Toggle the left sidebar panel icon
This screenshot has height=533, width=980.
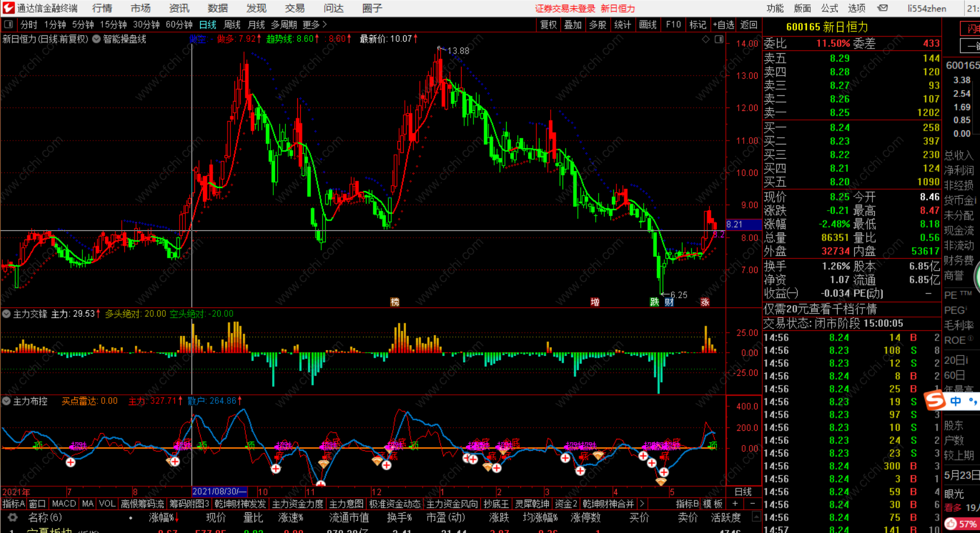[x=9, y=25]
